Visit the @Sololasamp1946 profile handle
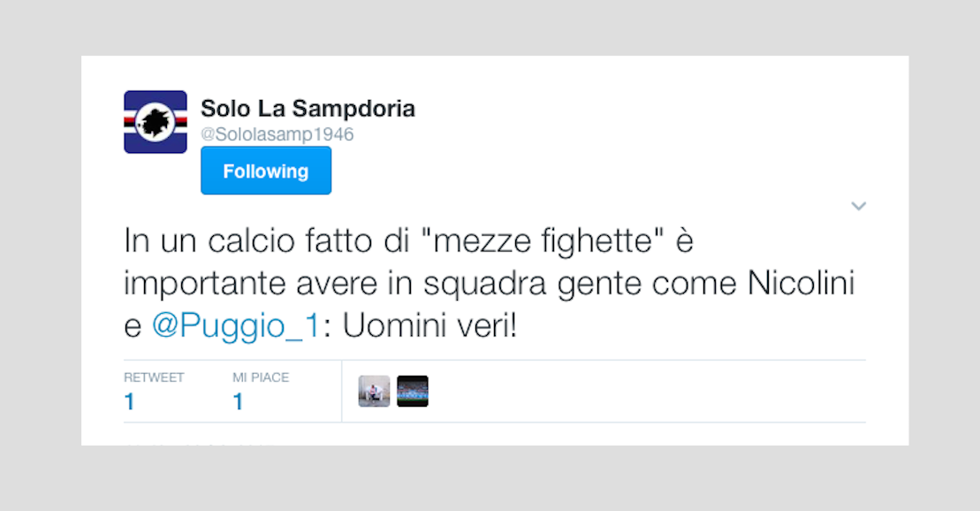The image size is (980, 511). 277,133
